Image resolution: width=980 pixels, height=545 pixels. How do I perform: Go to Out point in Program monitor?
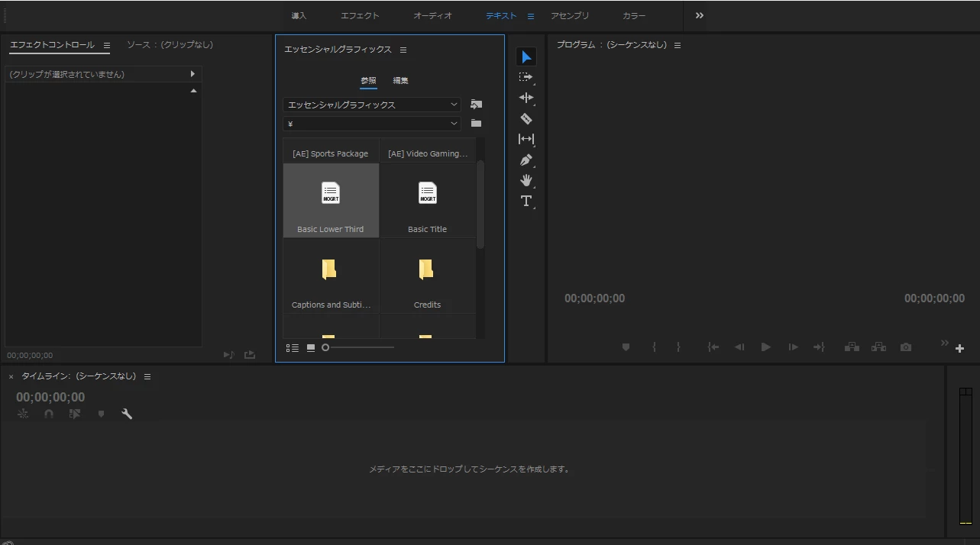819,347
